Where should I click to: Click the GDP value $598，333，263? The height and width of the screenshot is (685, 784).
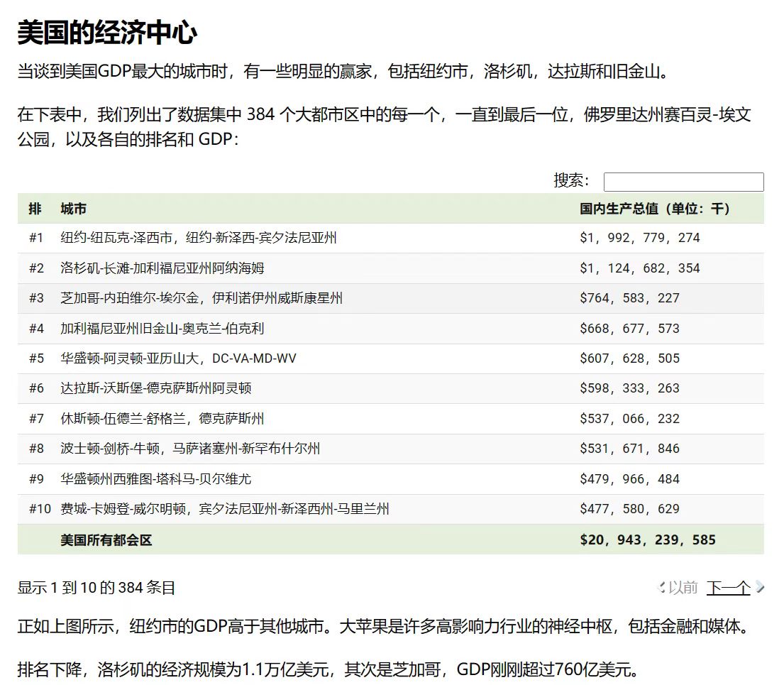tap(629, 388)
